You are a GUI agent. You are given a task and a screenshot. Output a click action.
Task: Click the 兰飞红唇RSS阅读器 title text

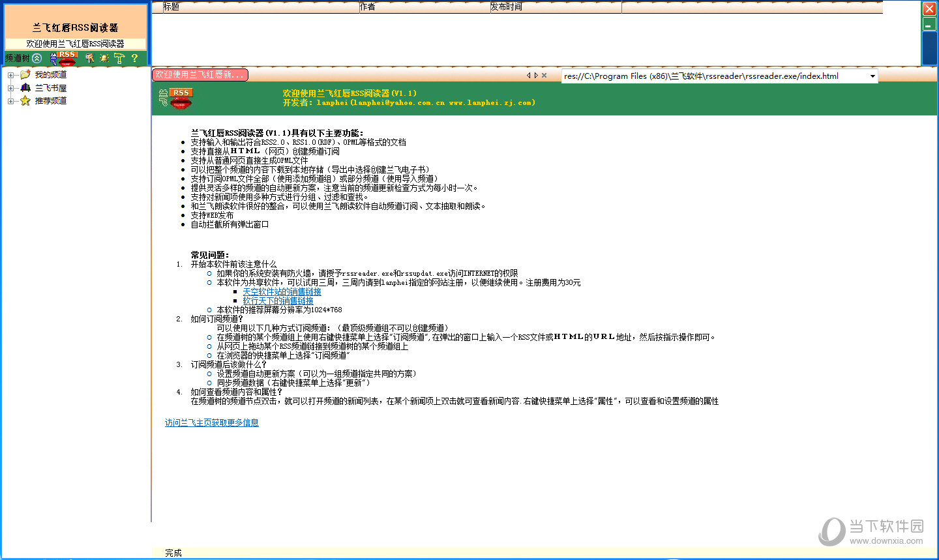click(x=76, y=28)
